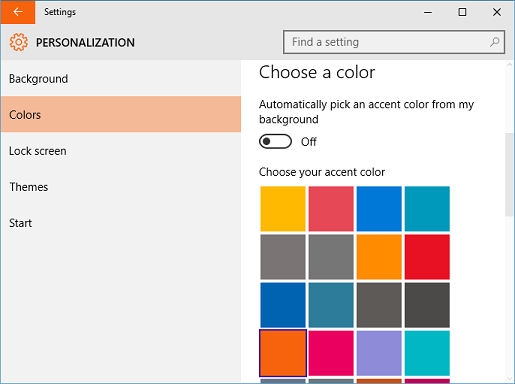Open the Background settings page
This screenshot has width=515, height=384.
click(121, 79)
